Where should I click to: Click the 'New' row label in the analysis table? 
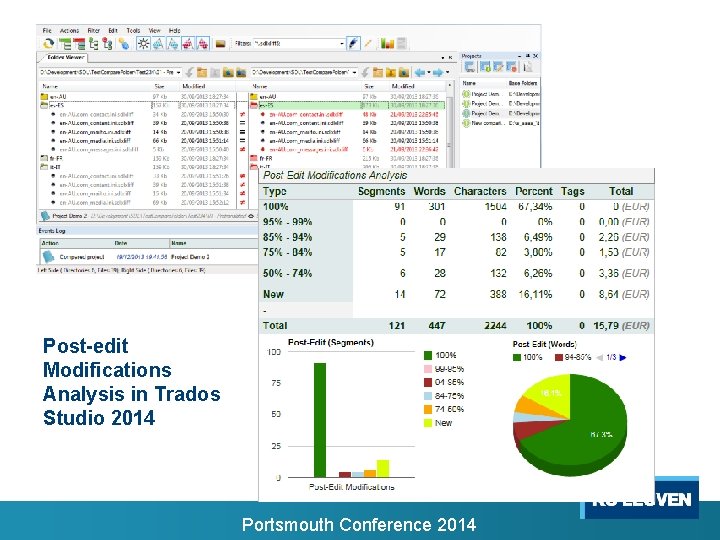coord(273,294)
